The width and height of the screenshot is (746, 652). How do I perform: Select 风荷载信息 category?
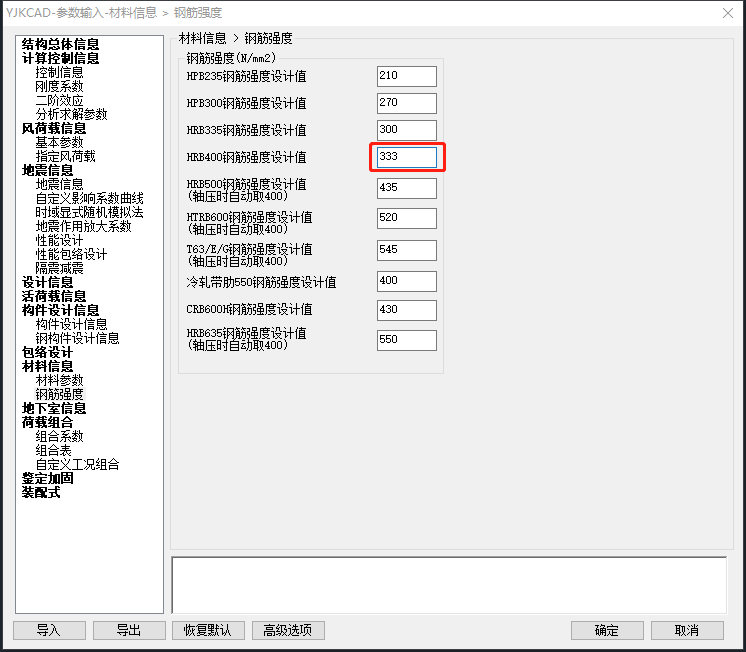click(54, 128)
